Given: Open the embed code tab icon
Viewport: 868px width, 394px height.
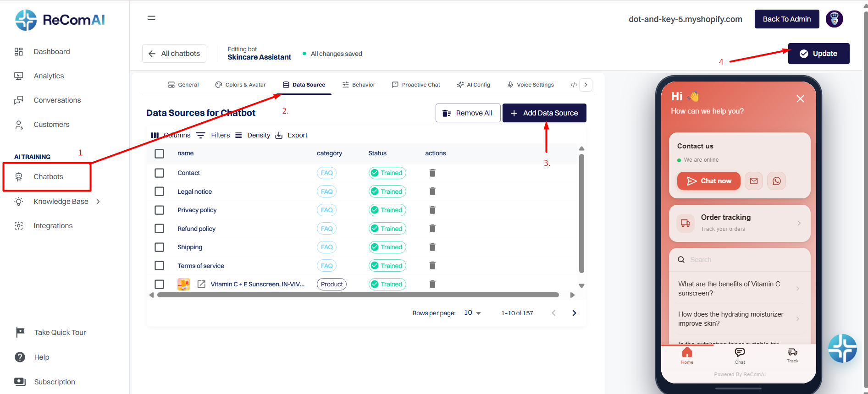Looking at the screenshot, I should click(x=573, y=85).
